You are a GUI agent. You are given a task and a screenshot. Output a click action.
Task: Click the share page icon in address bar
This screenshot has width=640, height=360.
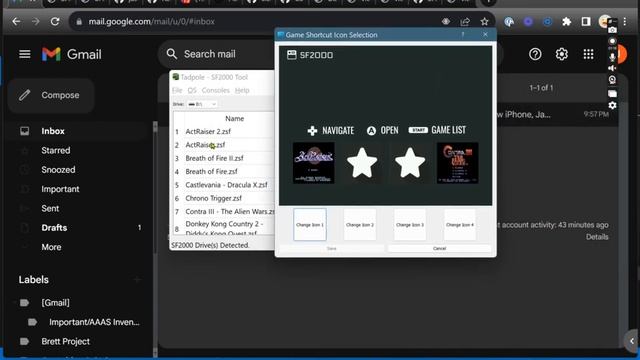[x=465, y=21]
